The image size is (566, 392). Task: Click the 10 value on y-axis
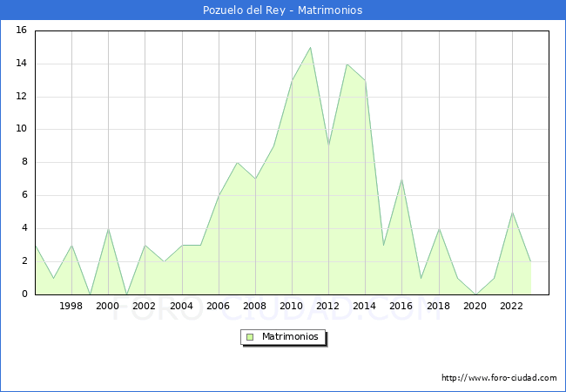21,129
